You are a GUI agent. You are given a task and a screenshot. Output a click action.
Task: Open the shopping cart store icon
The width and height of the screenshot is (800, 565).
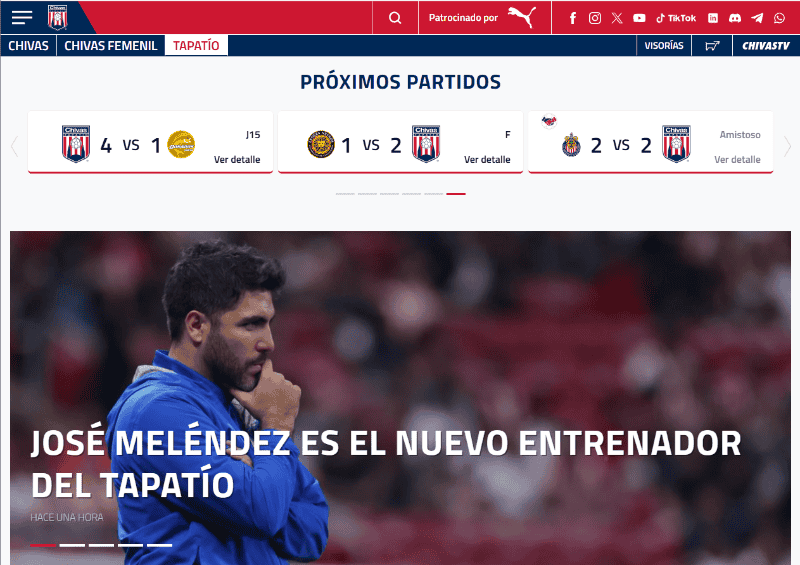click(712, 46)
